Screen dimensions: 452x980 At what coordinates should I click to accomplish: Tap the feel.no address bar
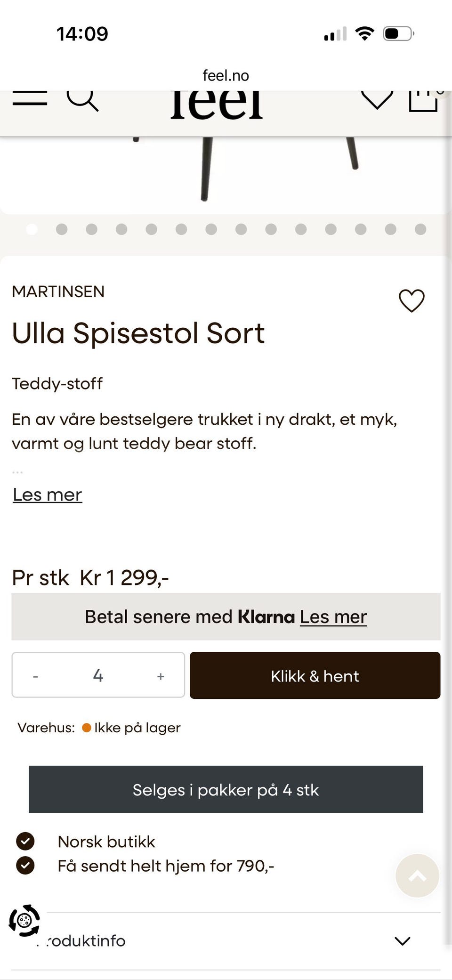click(x=226, y=75)
